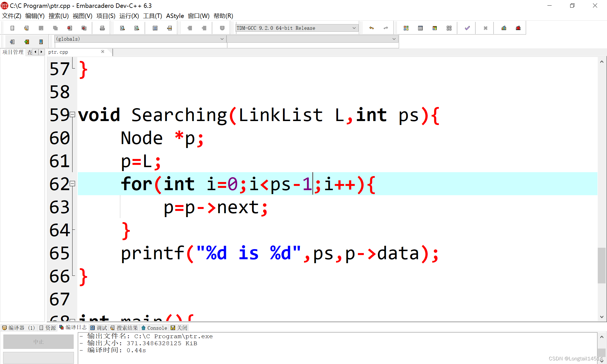This screenshot has width=607, height=364.
Task: Click the green plus Add to project icon
Action: 27,42
